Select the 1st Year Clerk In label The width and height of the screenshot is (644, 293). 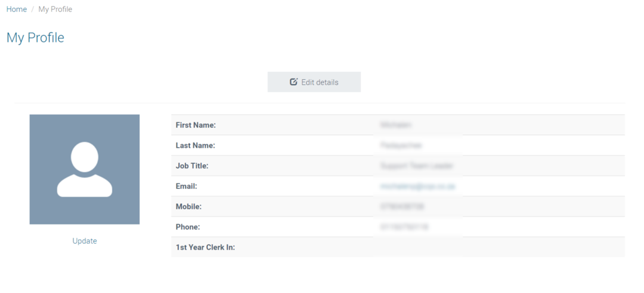point(205,248)
